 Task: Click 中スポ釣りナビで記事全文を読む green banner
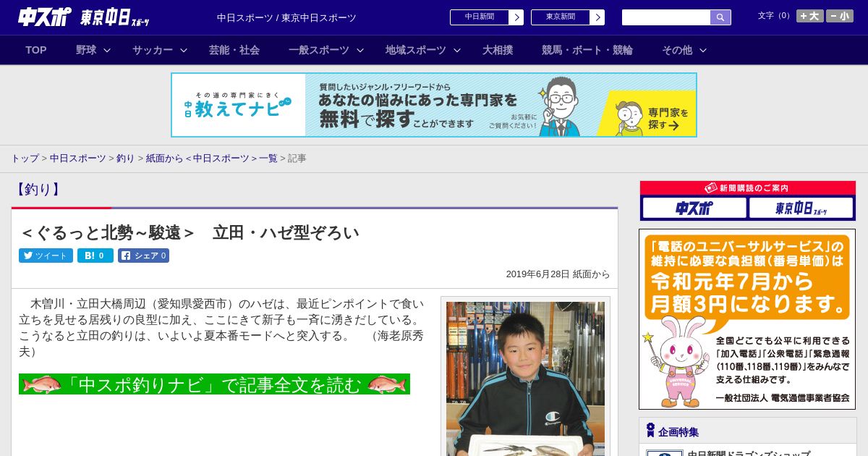[214, 384]
